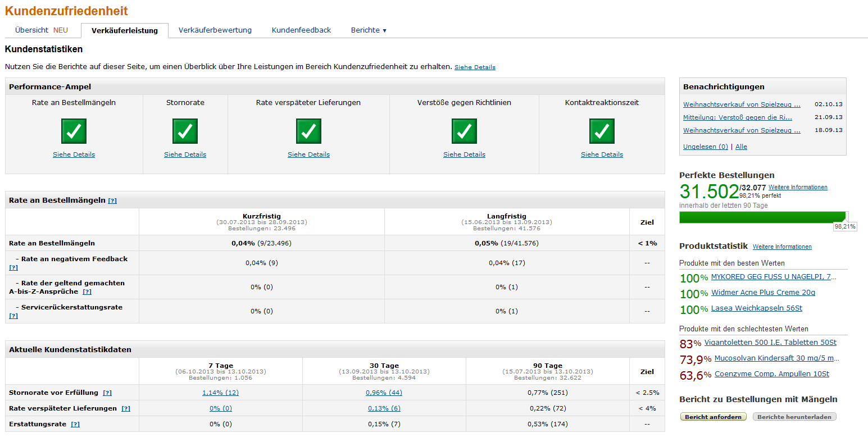Open Mitteilung: Verstoß gegen die Ri... notification
868x442 pixels.
[738, 117]
